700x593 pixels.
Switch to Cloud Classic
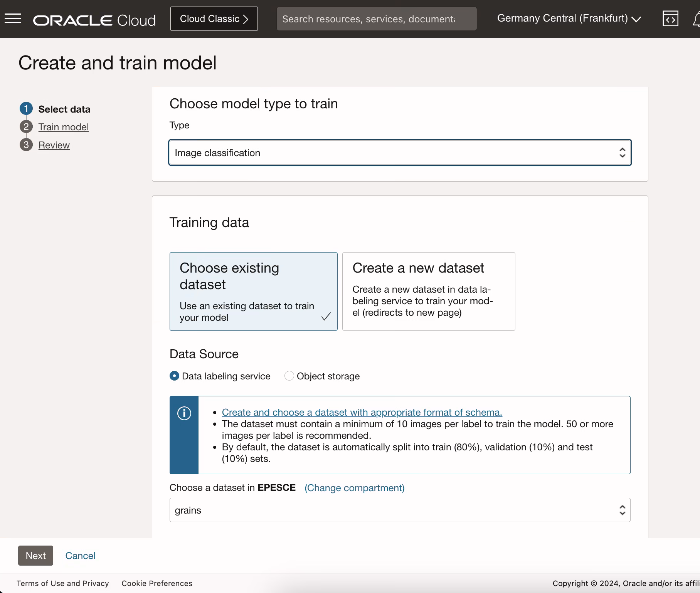pyautogui.click(x=214, y=19)
